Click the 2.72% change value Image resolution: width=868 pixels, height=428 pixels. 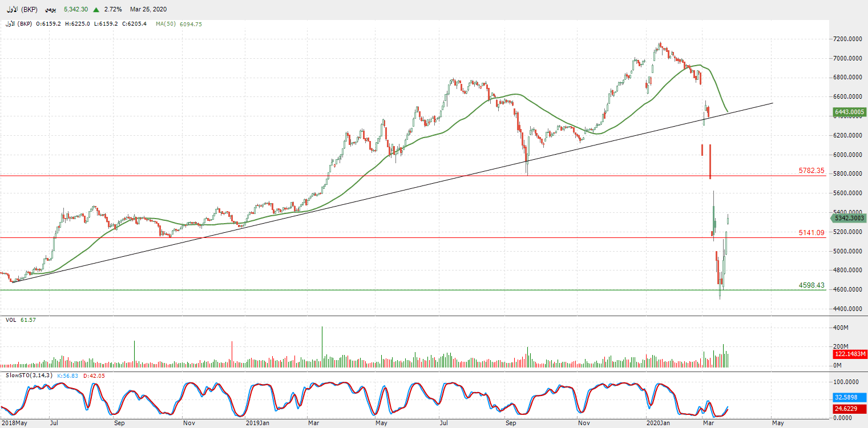(x=114, y=10)
